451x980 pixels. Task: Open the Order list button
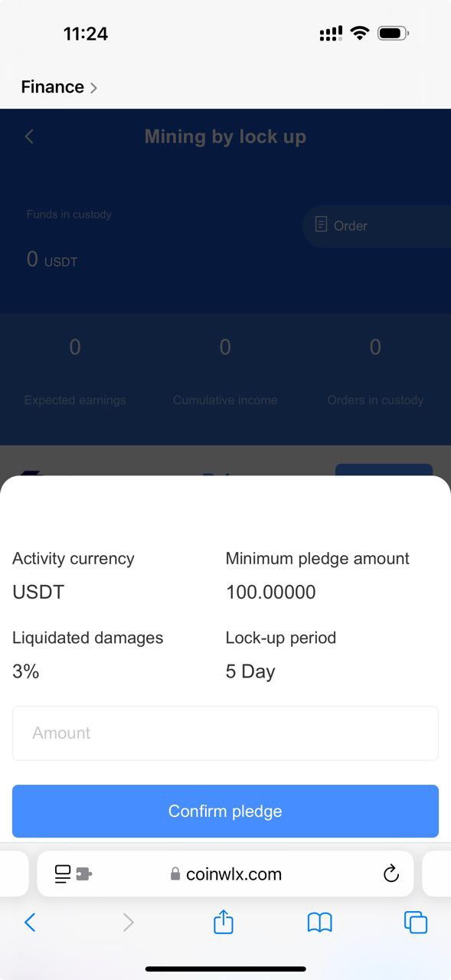377,226
